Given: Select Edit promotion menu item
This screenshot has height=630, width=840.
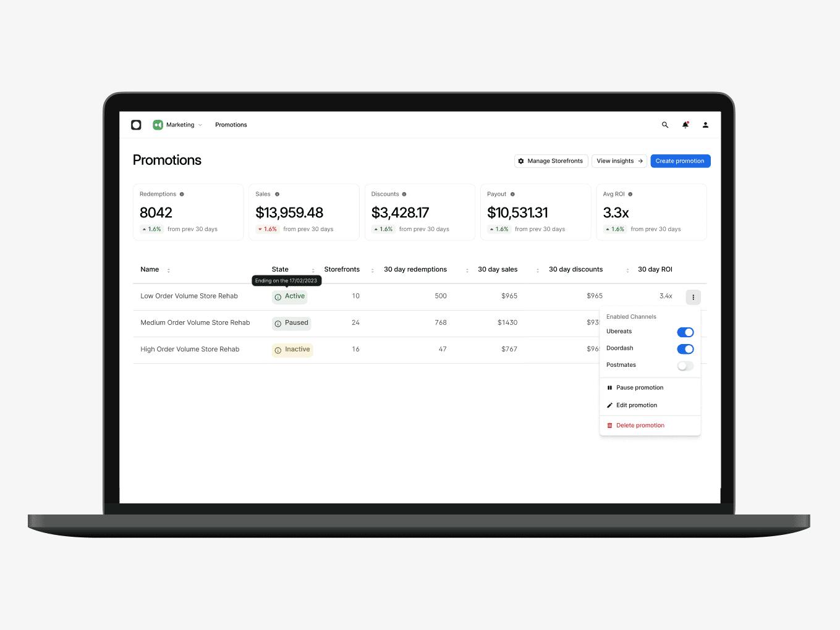Looking at the screenshot, I should (650, 405).
